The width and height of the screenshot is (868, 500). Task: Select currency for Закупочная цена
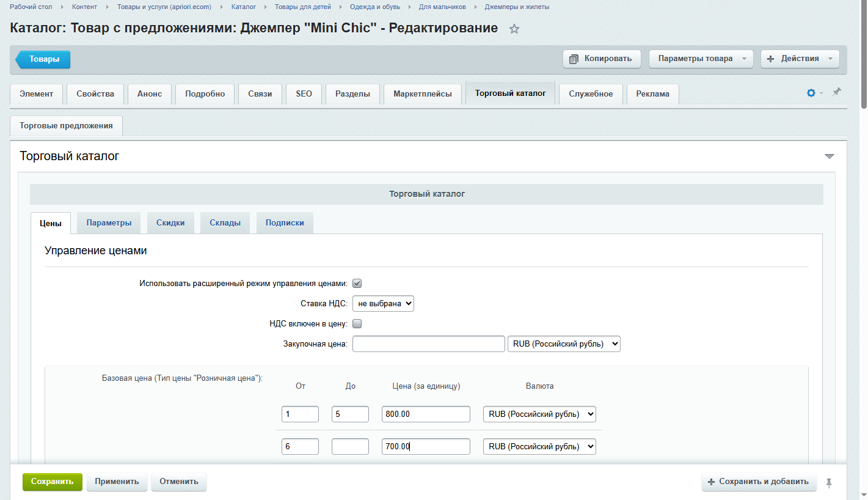click(563, 344)
